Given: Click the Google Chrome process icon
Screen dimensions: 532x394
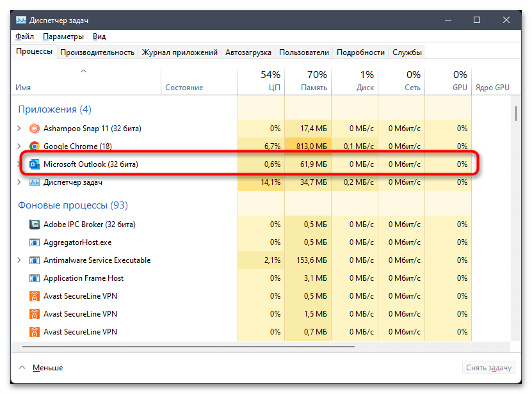Looking at the screenshot, I should tap(35, 146).
